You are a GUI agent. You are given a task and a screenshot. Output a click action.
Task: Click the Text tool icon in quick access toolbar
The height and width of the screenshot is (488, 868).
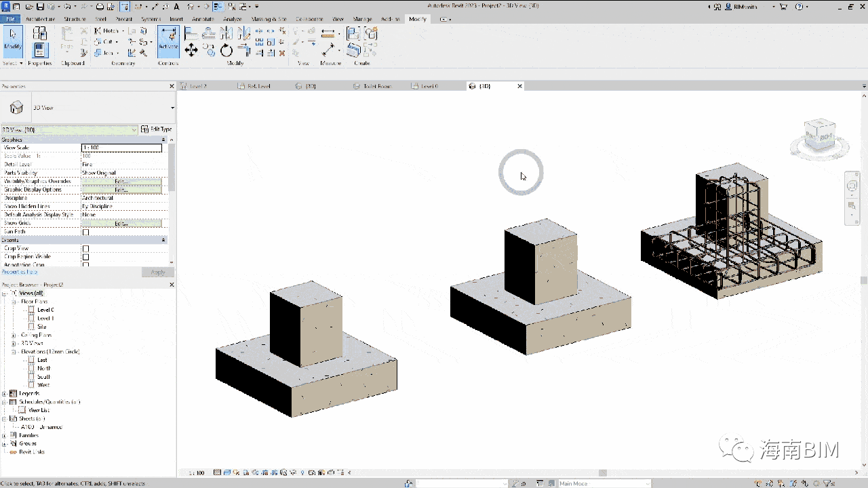177,7
